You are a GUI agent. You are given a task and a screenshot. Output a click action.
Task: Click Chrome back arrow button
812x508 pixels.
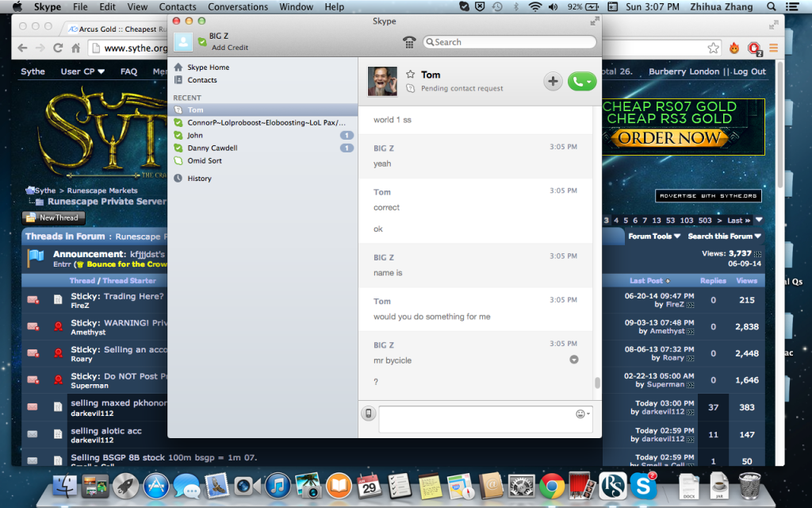(x=22, y=48)
